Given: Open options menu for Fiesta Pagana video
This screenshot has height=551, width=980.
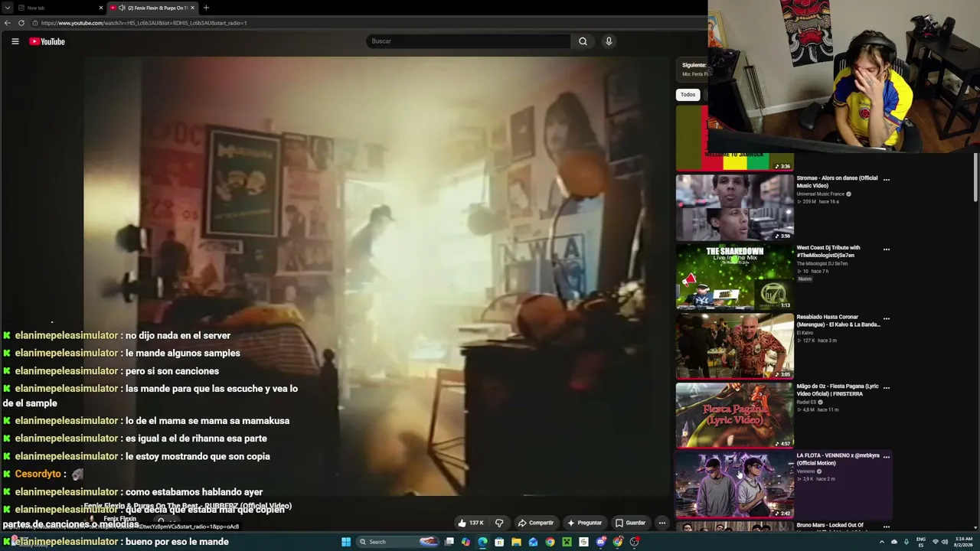Looking at the screenshot, I should pyautogui.click(x=887, y=388).
